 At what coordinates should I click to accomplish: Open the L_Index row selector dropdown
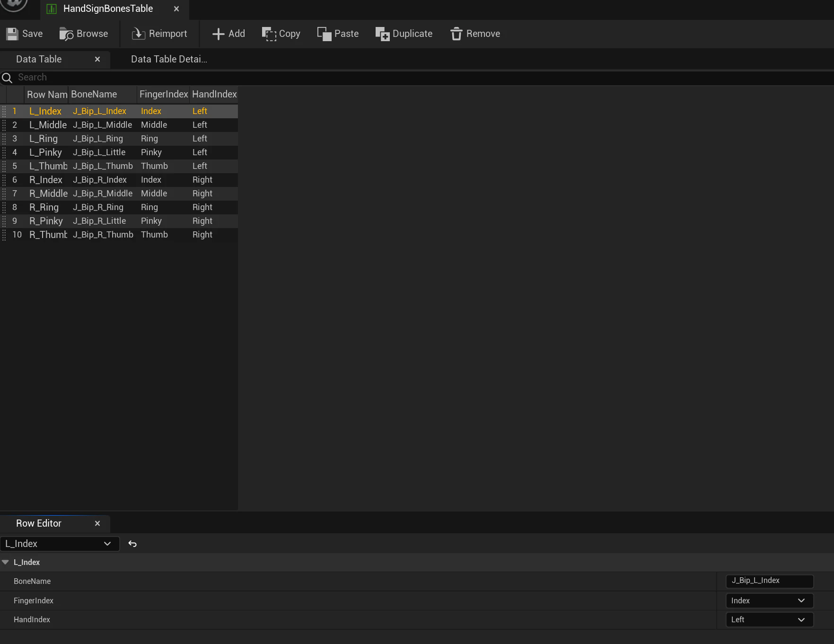(x=60, y=544)
